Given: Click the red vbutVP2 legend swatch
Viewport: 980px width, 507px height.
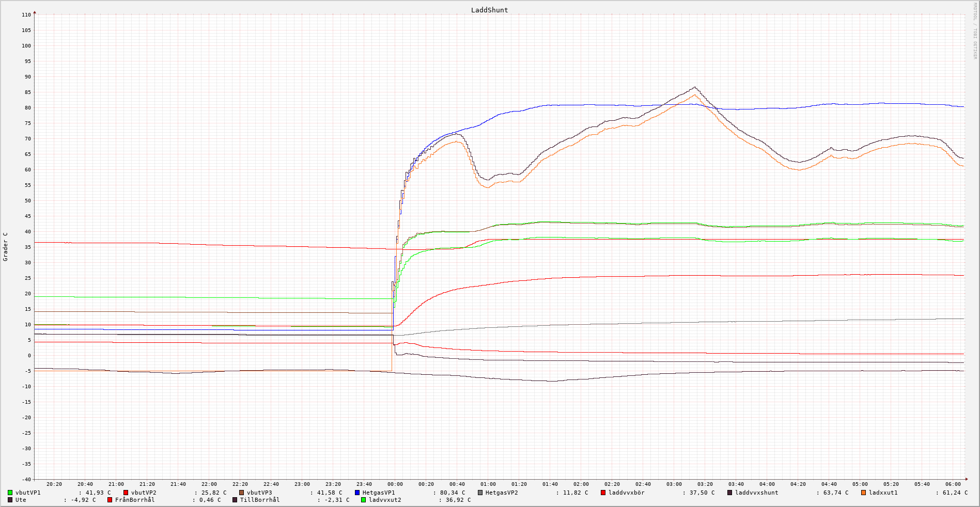Looking at the screenshot, I should [x=126, y=493].
